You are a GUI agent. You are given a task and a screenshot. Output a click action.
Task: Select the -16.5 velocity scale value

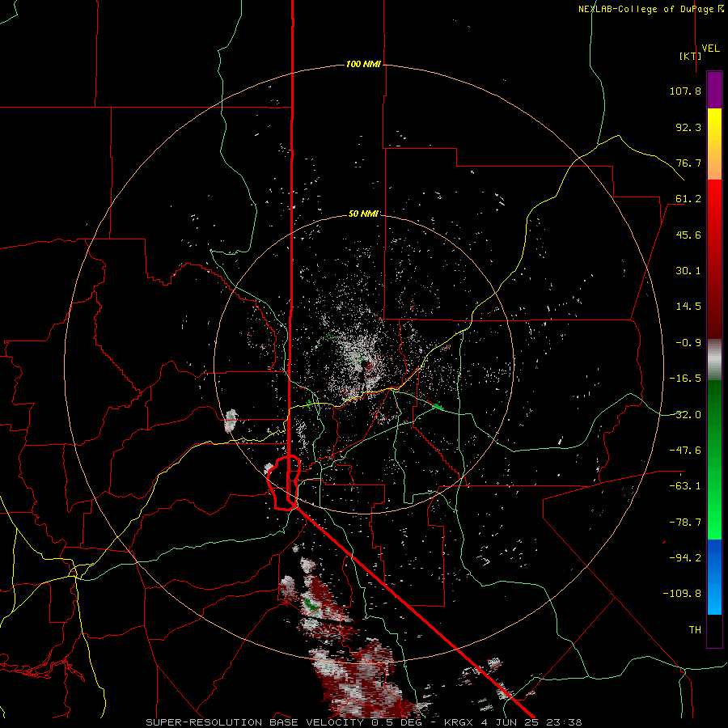pos(685,379)
